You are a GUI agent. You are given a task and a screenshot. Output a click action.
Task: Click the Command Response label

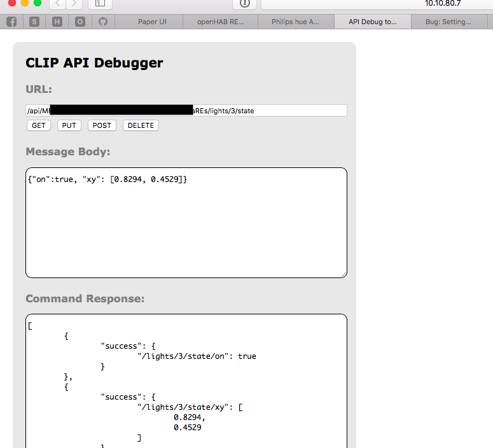coord(85,298)
